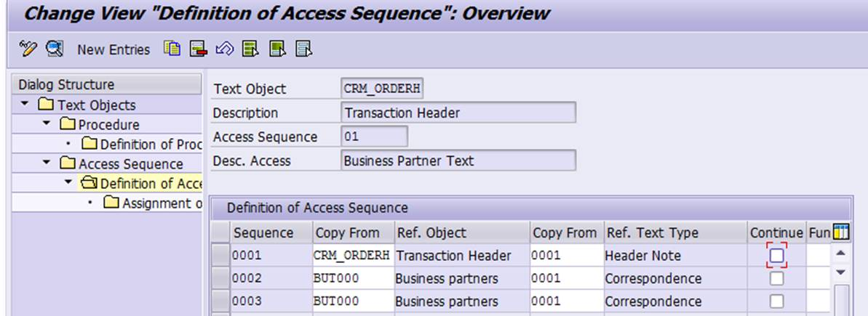Click Desc. Access field Business Partner Text
This screenshot has width=868, height=316.
[458, 161]
